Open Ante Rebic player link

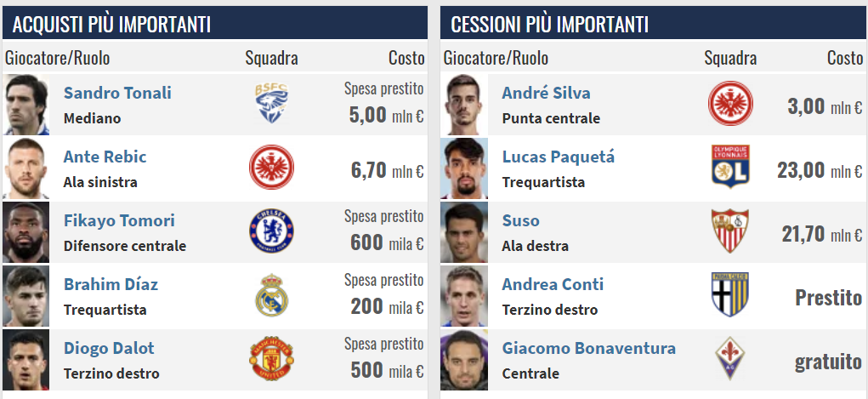105,157
